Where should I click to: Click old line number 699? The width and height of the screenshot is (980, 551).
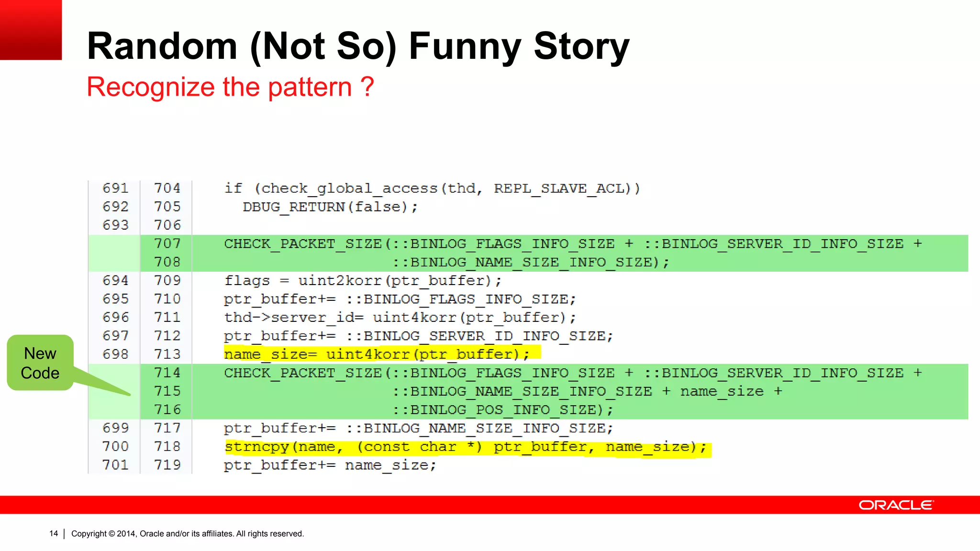[x=116, y=429]
